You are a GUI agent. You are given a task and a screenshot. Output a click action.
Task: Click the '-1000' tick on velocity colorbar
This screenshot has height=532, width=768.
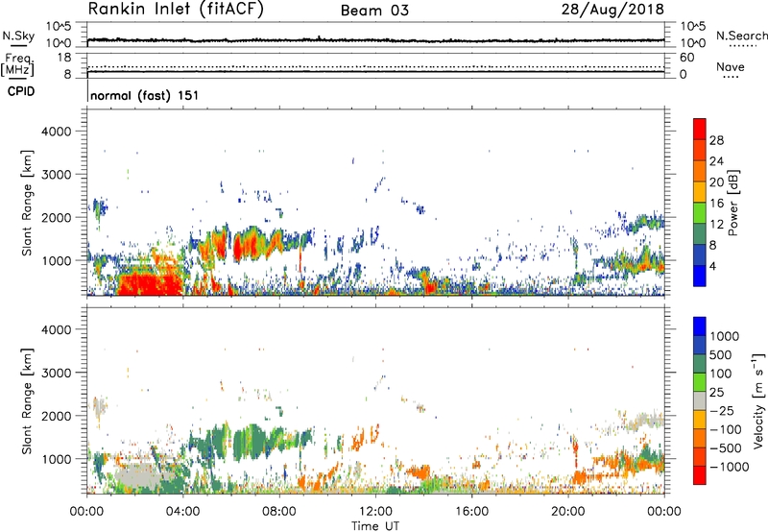click(x=730, y=467)
